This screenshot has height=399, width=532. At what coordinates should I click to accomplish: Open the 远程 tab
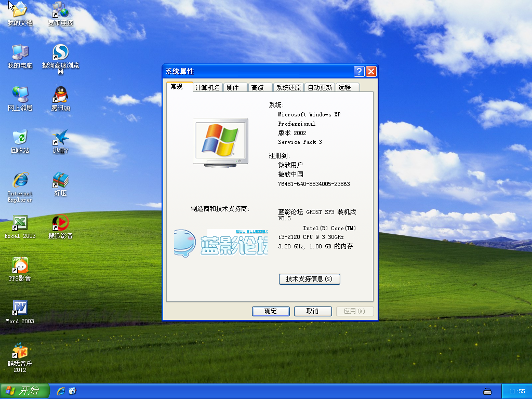pos(348,87)
